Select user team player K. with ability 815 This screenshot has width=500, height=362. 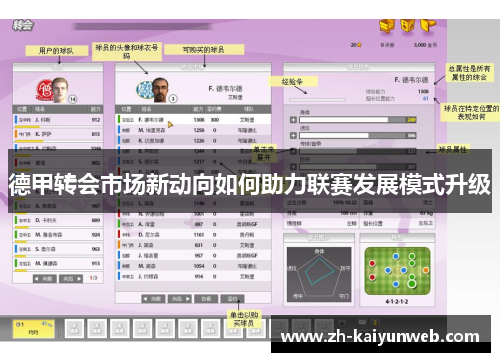pyautogui.click(x=58, y=134)
